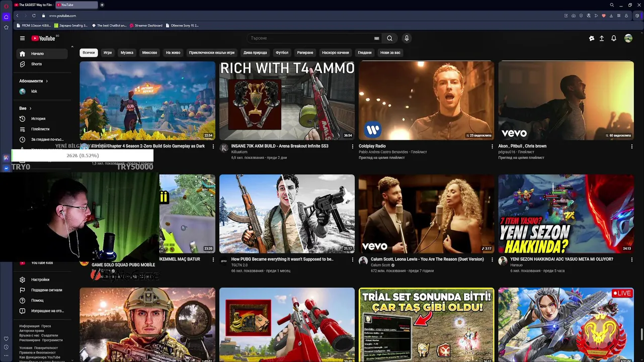Go back in browser history
The height and width of the screenshot is (362, 644).
[x=17, y=16]
